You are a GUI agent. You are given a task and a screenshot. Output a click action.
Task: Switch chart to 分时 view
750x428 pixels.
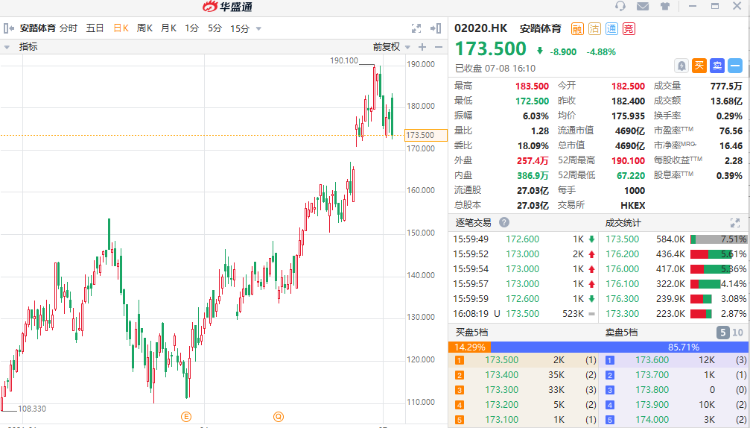(68, 29)
